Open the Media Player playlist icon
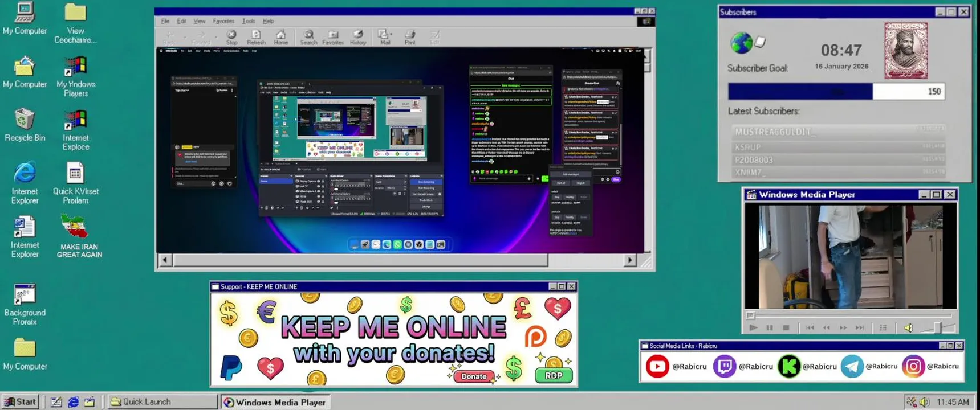The image size is (980, 410). coord(883,327)
